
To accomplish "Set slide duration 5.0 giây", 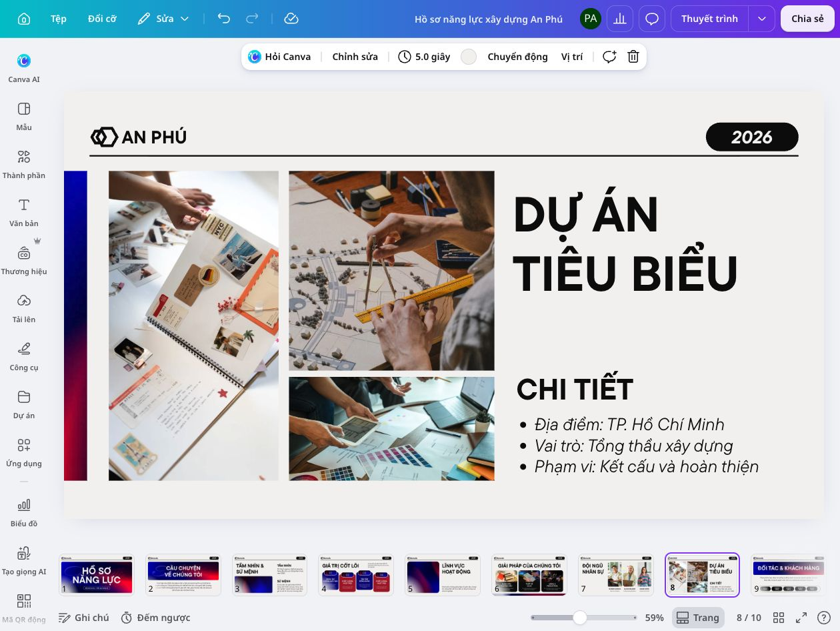I will [x=424, y=57].
